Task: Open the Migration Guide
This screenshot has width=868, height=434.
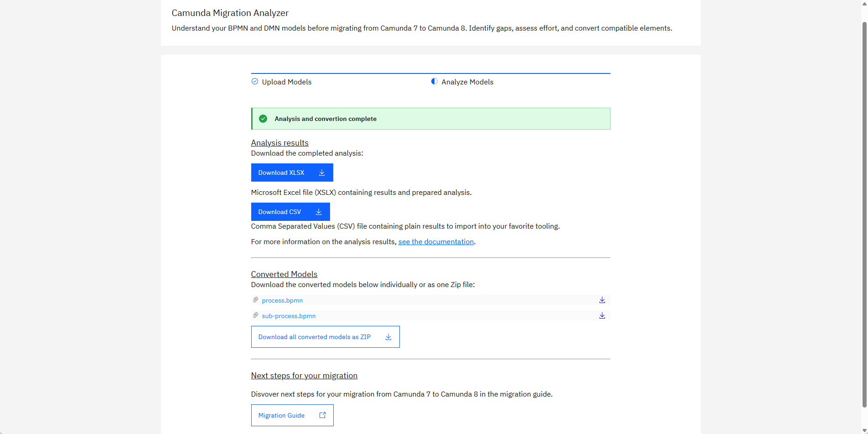Action: click(x=292, y=415)
